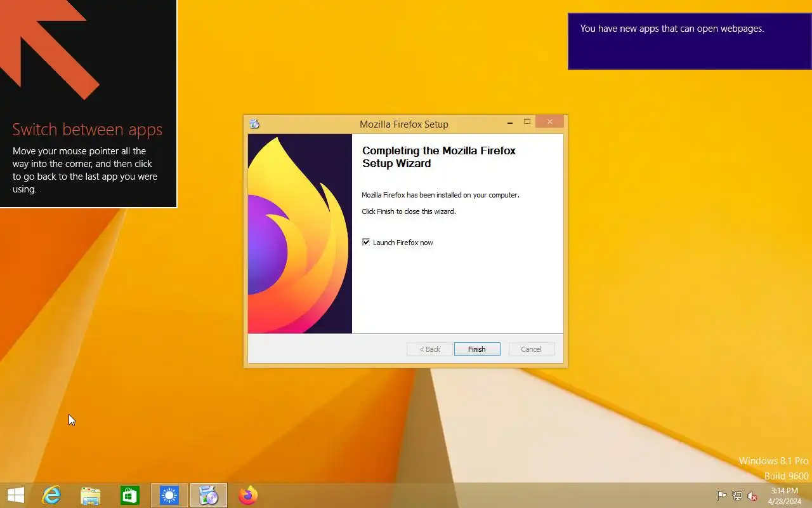Uncheck the Launch Firefox now checkbox
The image size is (812, 508).
[366, 242]
